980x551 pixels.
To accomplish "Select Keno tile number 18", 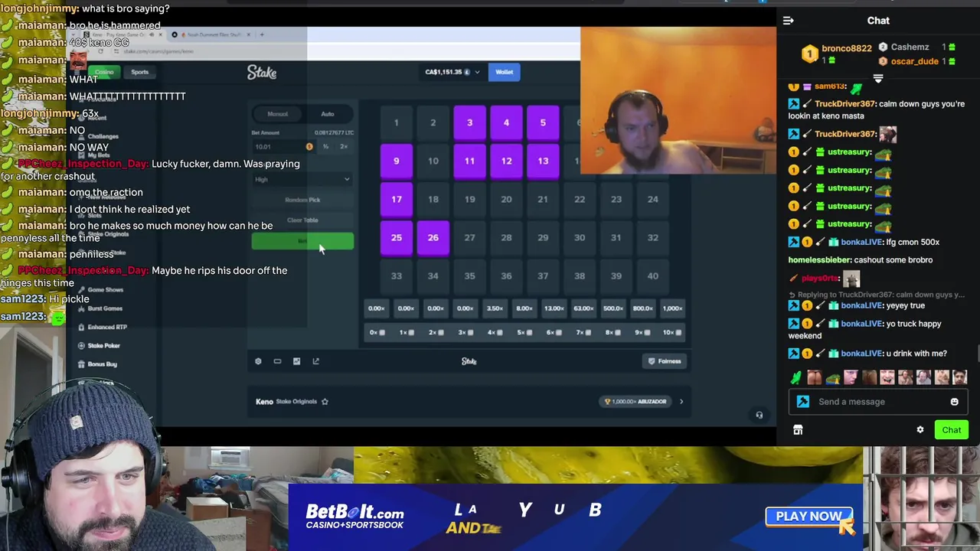I will [x=433, y=199].
